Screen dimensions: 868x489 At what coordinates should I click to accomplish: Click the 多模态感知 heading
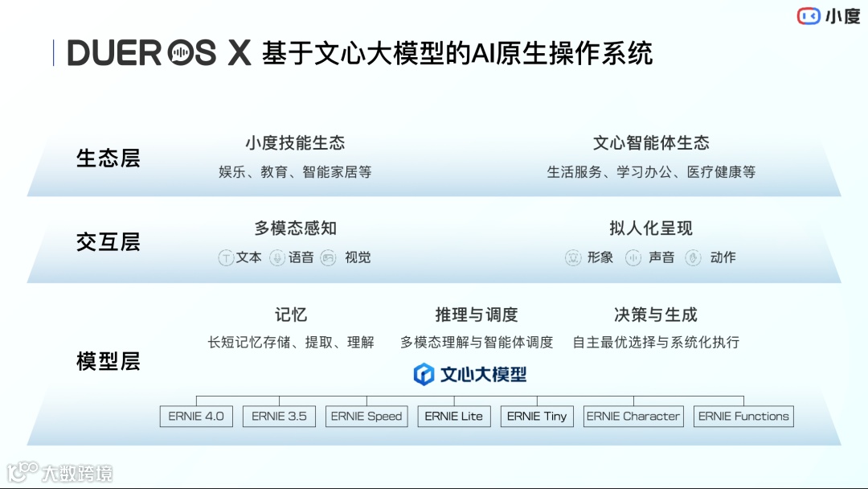[x=295, y=228]
